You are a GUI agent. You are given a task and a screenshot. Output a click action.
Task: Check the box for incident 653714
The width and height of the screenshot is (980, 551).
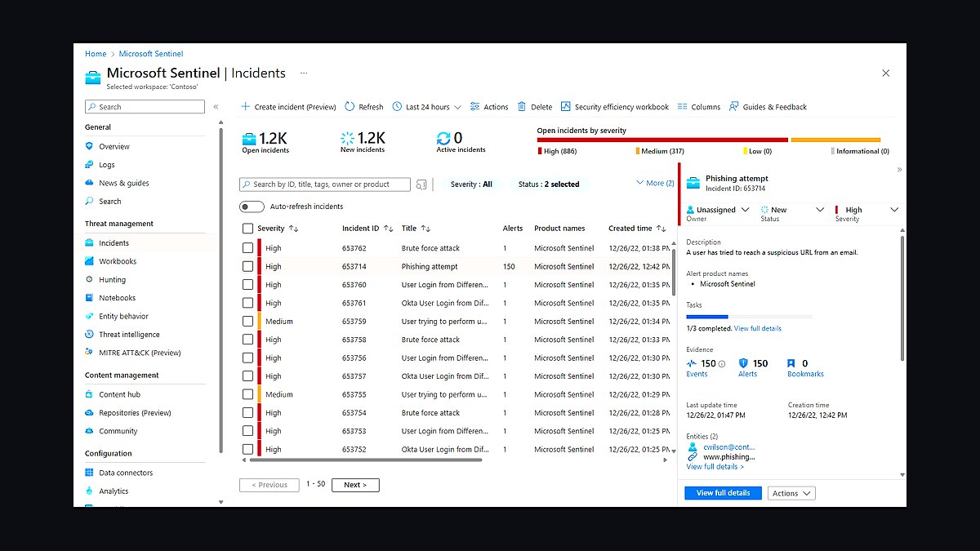[x=248, y=266]
